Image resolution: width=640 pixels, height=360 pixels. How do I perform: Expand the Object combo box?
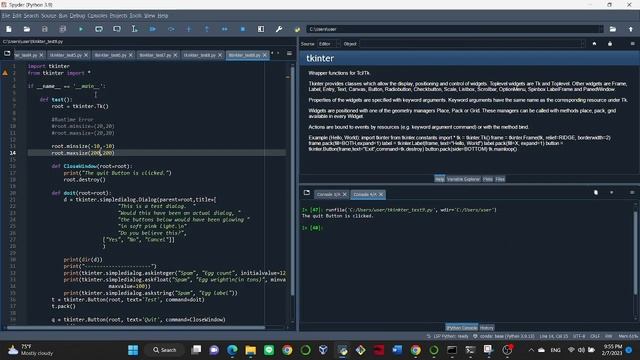click(x=583, y=44)
